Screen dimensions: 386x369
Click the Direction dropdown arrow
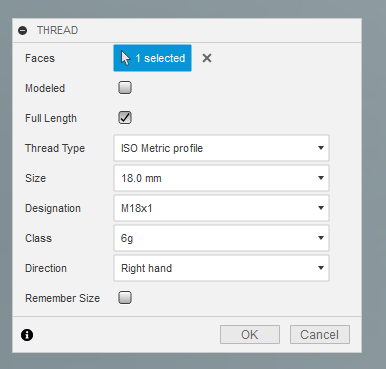coord(321,268)
